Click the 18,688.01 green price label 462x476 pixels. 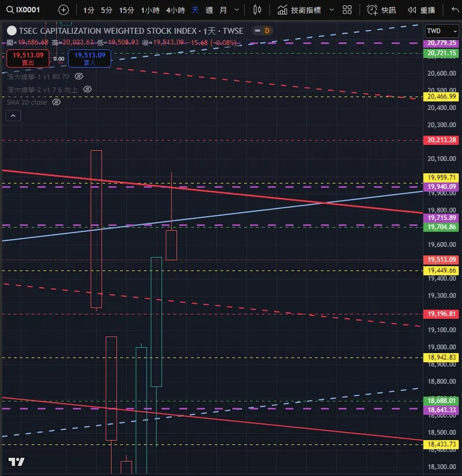[x=441, y=401]
